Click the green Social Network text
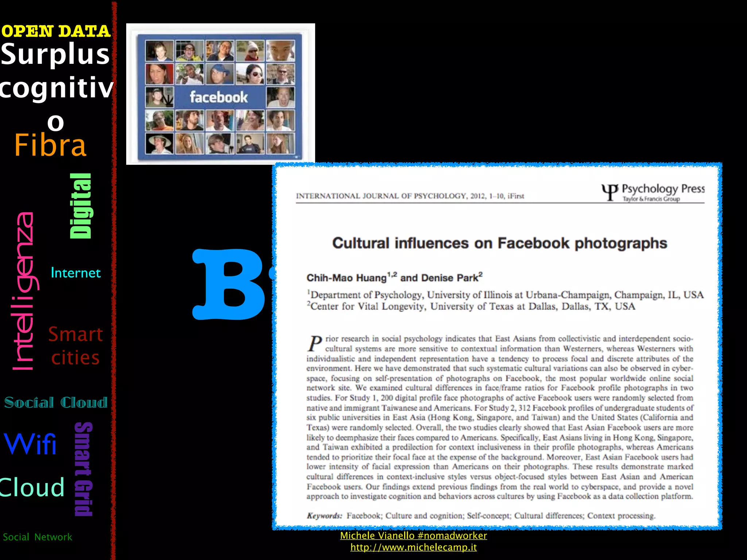 [x=37, y=537]
